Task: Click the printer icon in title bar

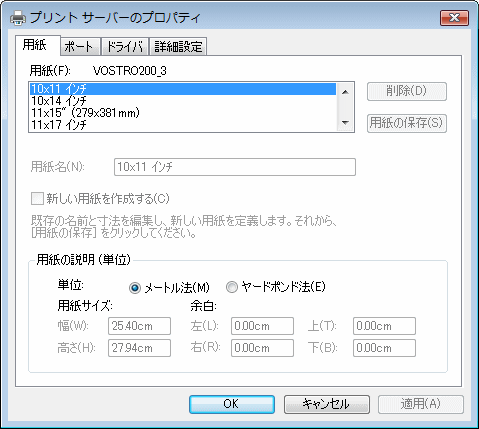Action: pyautogui.click(x=18, y=18)
